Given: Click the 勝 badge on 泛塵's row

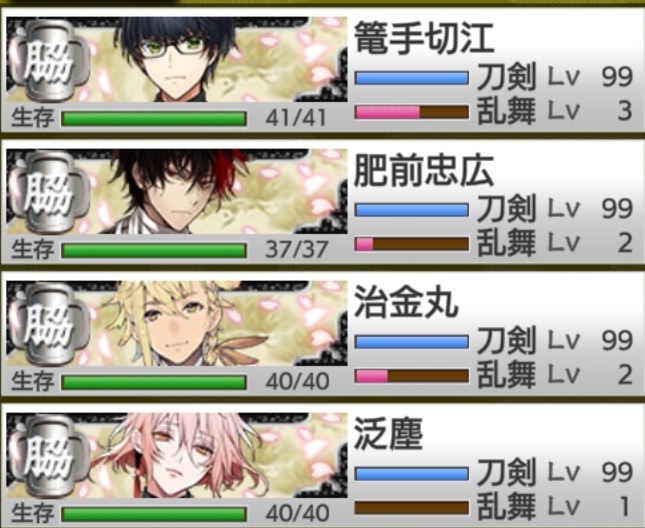Looking at the screenshot, I should (x=49, y=456).
